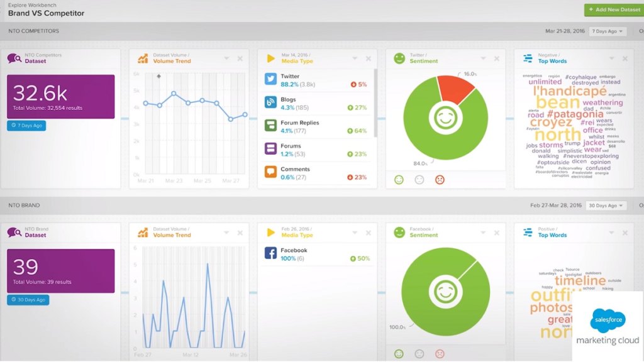Click the Blogs media type icon

[271, 102]
